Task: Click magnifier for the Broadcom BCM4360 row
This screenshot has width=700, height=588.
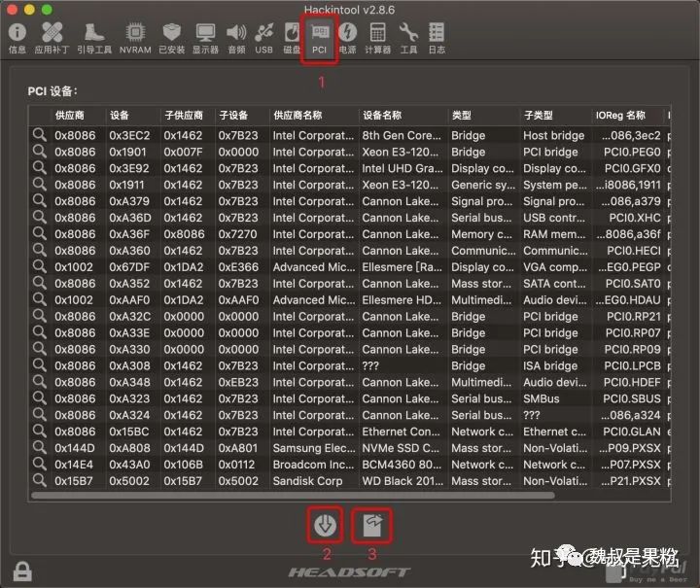Action: (39, 464)
